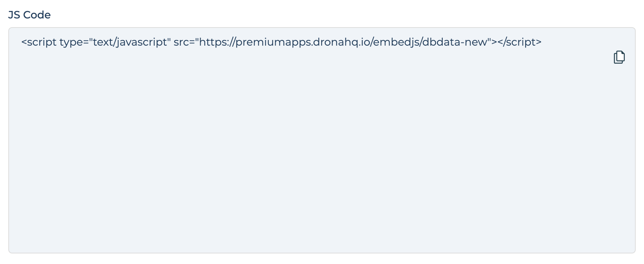Viewport: 644px width, 264px height.
Task: Click the type="text/javascript" attribute
Action: click(x=115, y=42)
